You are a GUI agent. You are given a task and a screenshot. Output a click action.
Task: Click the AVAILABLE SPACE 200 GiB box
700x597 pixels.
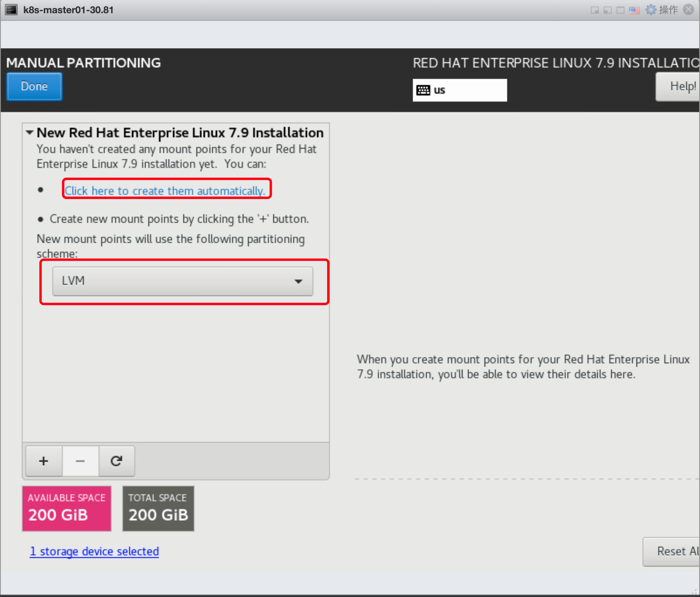click(67, 509)
